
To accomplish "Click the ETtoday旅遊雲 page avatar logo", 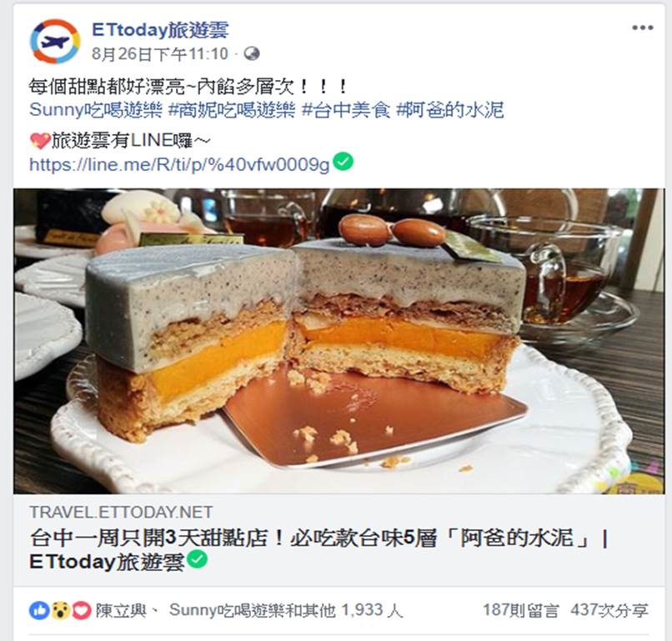I will (55, 41).
